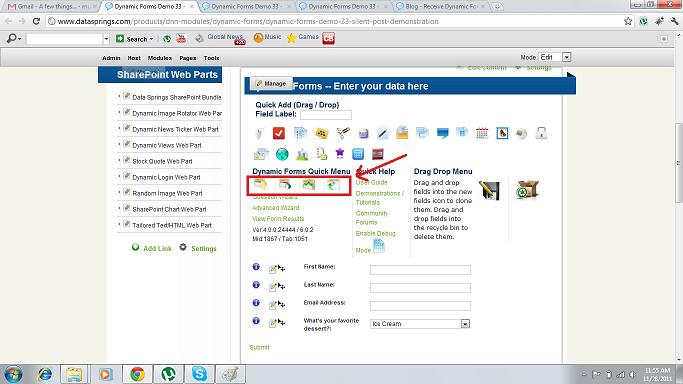Open View Form Results link
Image resolution: width=683 pixels, height=384 pixels.
(x=278, y=219)
